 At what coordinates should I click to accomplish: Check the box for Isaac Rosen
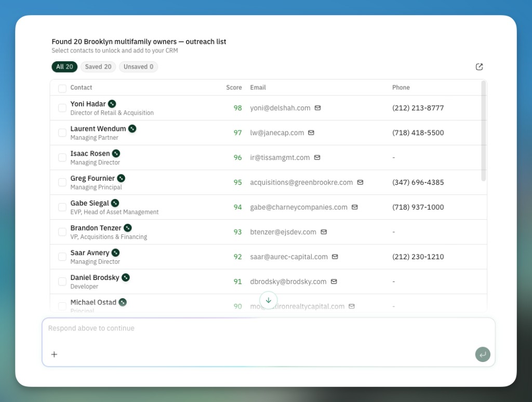point(62,157)
